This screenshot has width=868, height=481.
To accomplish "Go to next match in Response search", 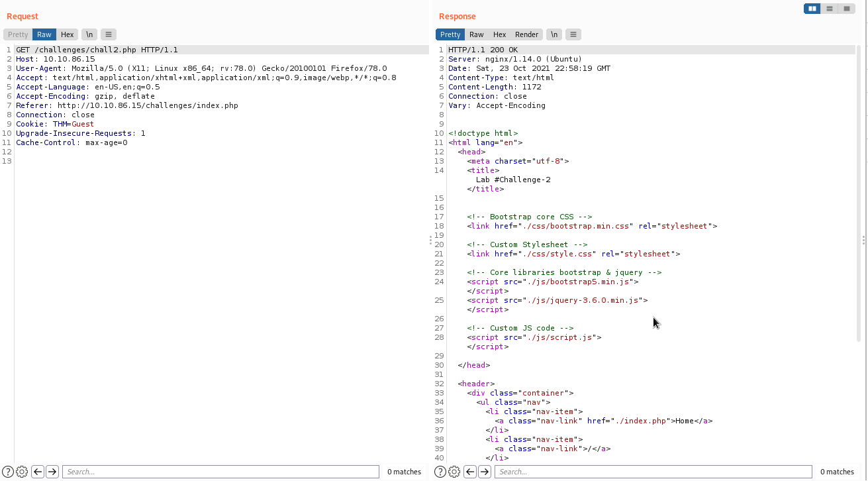I will 485,472.
